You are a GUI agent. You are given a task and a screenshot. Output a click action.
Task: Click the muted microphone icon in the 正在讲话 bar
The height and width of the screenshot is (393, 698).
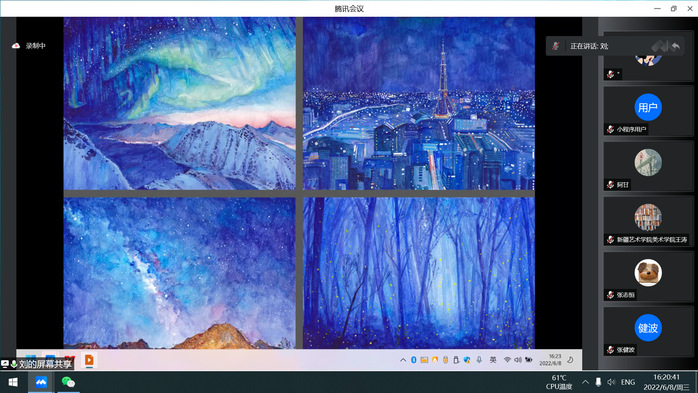click(556, 46)
